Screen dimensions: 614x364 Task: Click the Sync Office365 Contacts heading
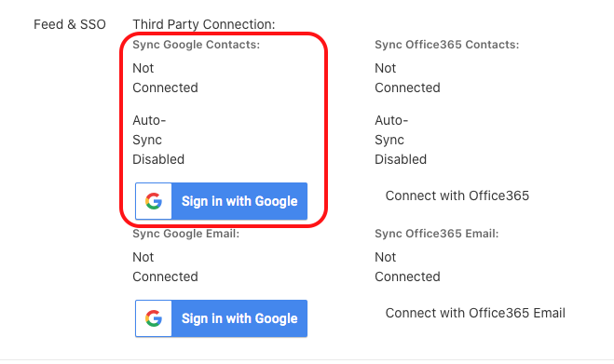point(447,45)
